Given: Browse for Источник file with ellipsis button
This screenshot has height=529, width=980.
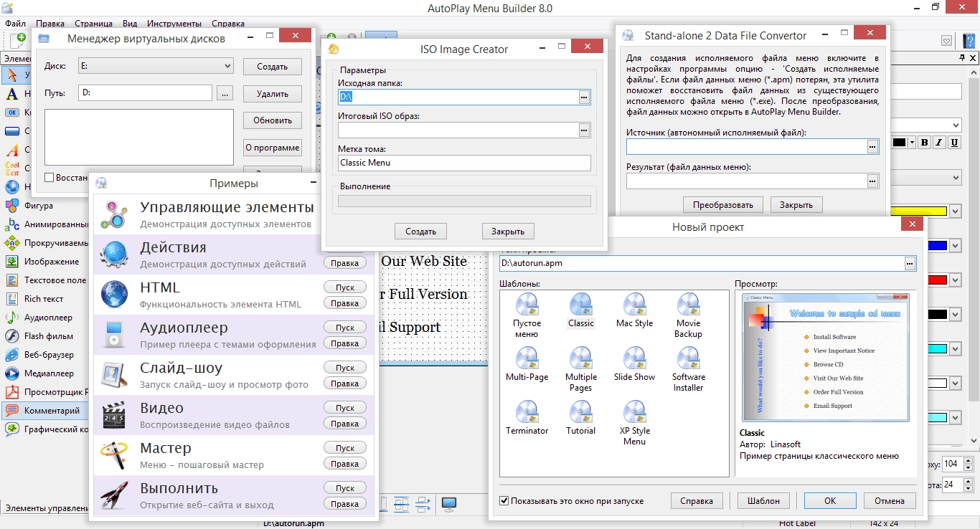Looking at the screenshot, I should tap(872, 146).
